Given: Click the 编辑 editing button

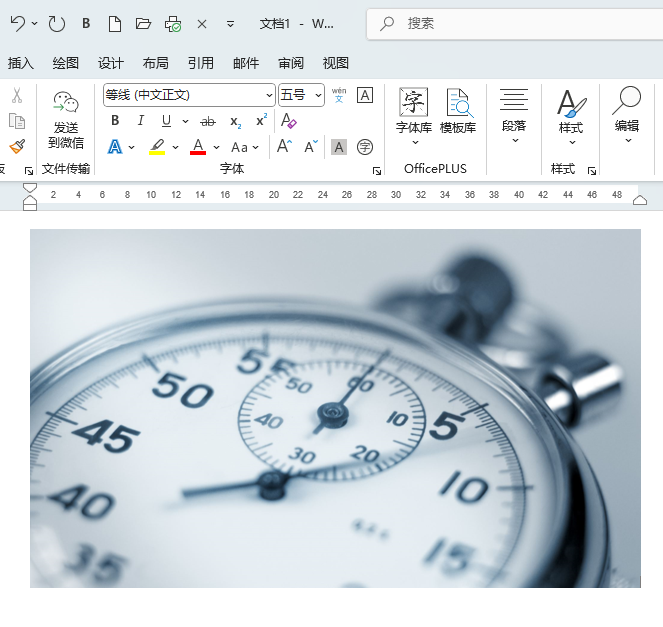Looking at the screenshot, I should tap(627, 113).
